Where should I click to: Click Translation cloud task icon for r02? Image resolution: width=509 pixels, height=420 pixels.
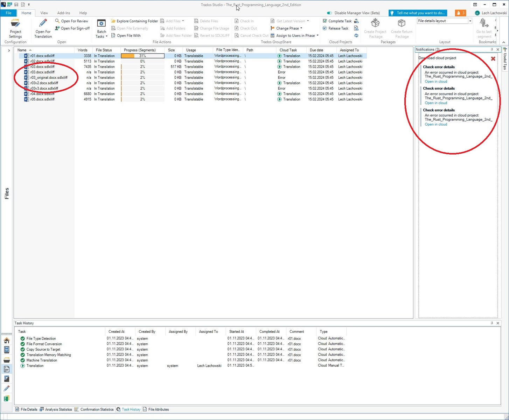pyautogui.click(x=279, y=61)
